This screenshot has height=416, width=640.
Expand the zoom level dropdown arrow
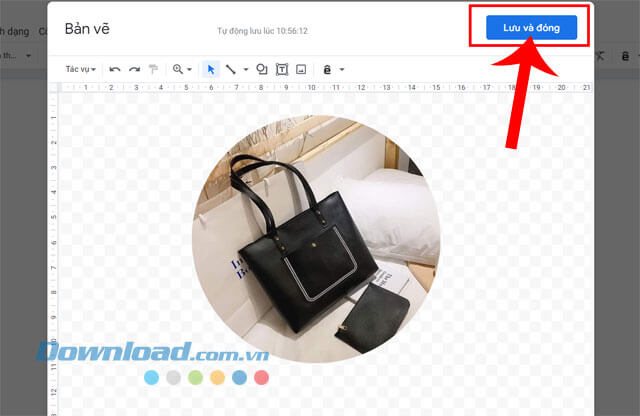point(189,70)
